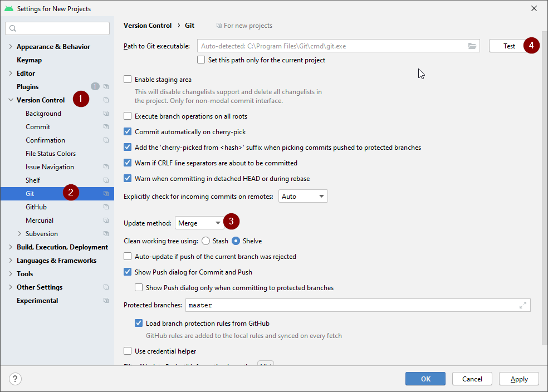Screen dimensions: 548x392
Task: Open GitHub settings page
Action: [36, 207]
